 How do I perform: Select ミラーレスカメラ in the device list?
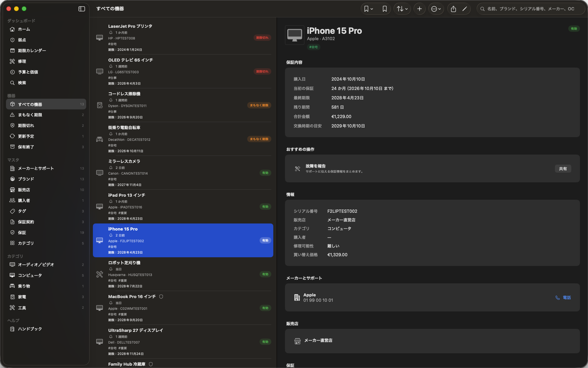point(183,173)
